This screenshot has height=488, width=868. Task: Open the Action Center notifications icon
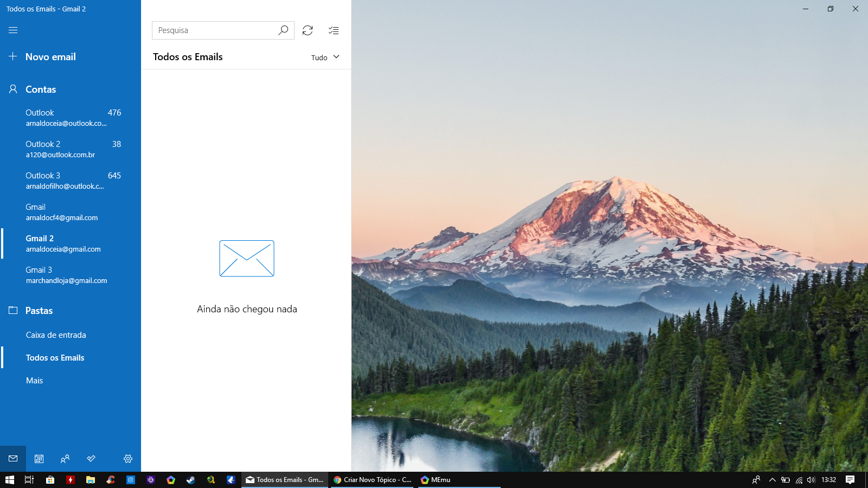tap(850, 480)
